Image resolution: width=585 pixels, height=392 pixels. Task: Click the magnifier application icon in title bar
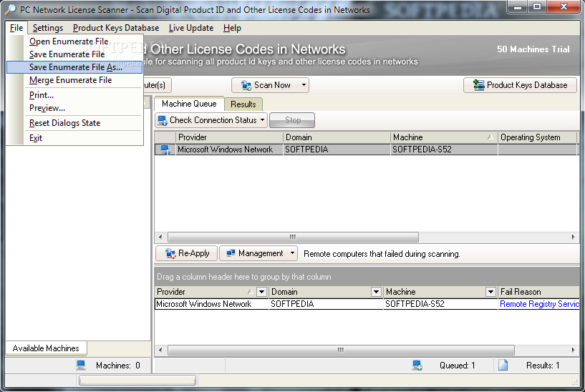pyautogui.click(x=11, y=9)
